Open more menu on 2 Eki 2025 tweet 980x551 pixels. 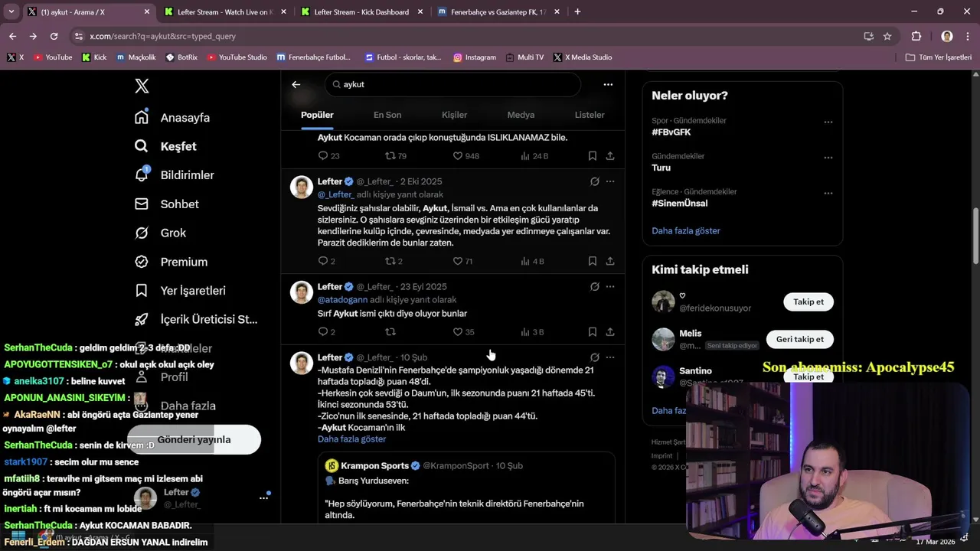tap(610, 181)
